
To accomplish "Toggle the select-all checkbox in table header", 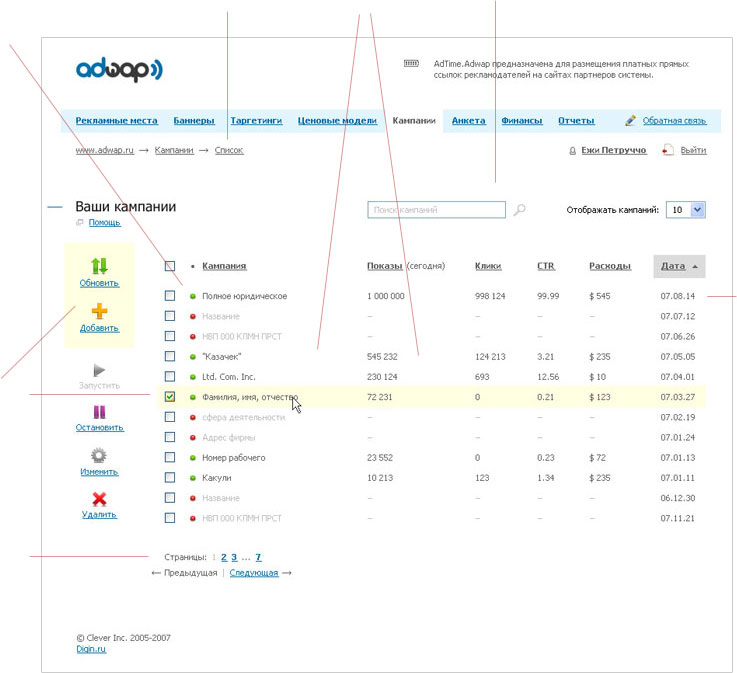I will [170, 266].
